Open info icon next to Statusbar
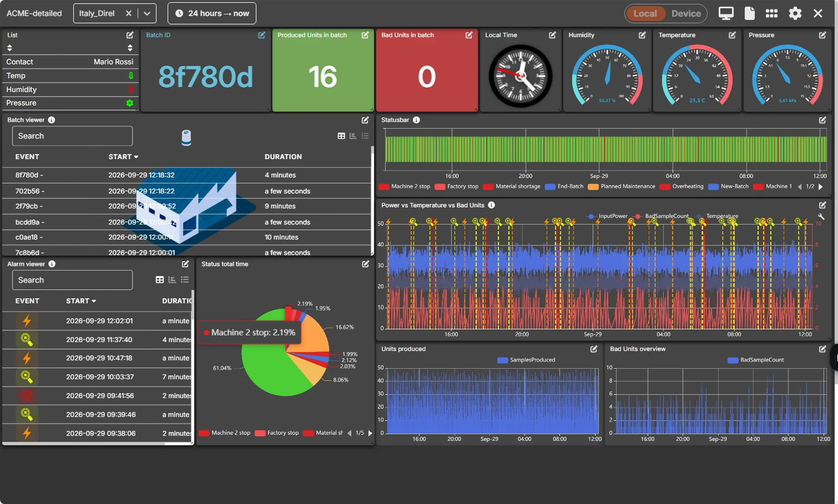 pos(416,120)
